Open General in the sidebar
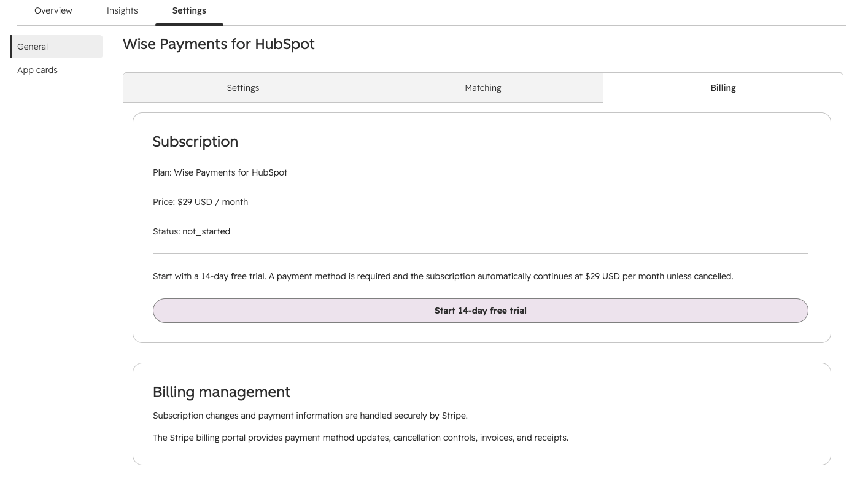This screenshot has width=868, height=491. click(57, 47)
